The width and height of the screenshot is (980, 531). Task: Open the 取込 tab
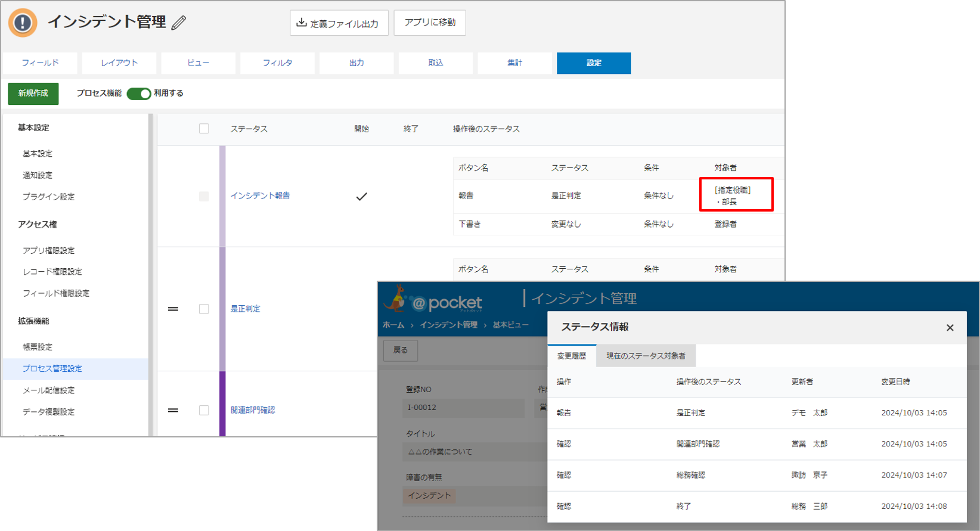click(436, 63)
